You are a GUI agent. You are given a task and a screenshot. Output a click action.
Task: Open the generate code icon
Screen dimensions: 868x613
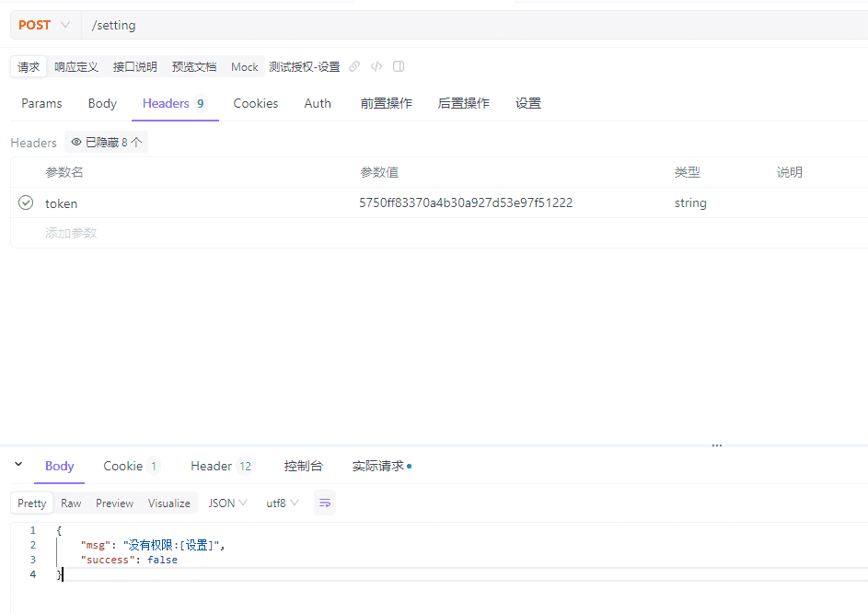coord(376,66)
